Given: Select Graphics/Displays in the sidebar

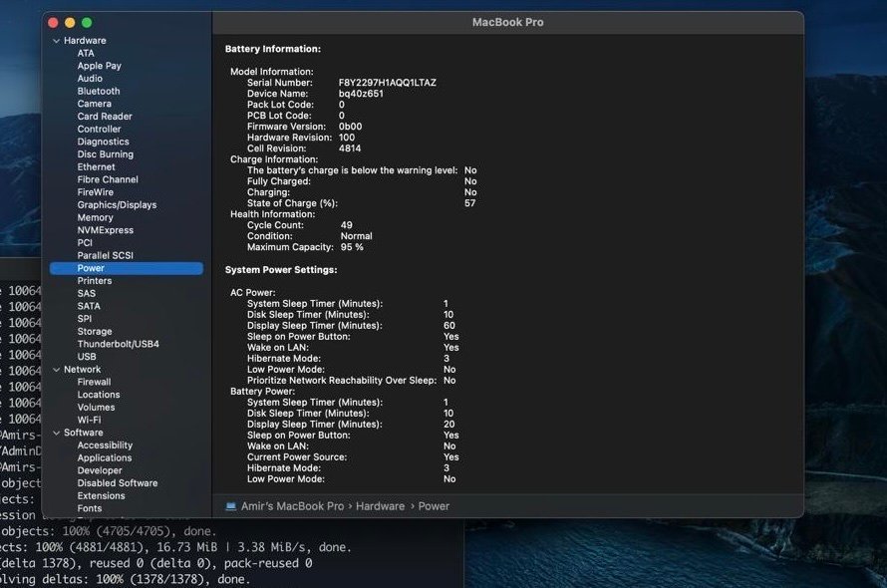Looking at the screenshot, I should [x=117, y=205].
